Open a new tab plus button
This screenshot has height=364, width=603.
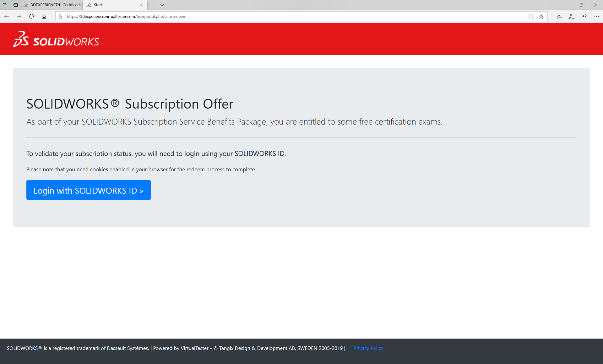pyautogui.click(x=152, y=5)
